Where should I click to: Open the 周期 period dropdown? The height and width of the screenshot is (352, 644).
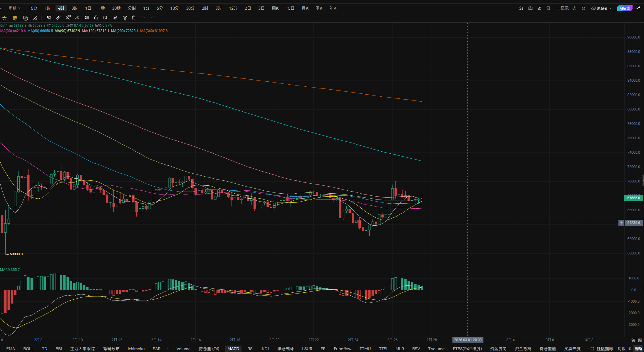pyautogui.click(x=14, y=8)
